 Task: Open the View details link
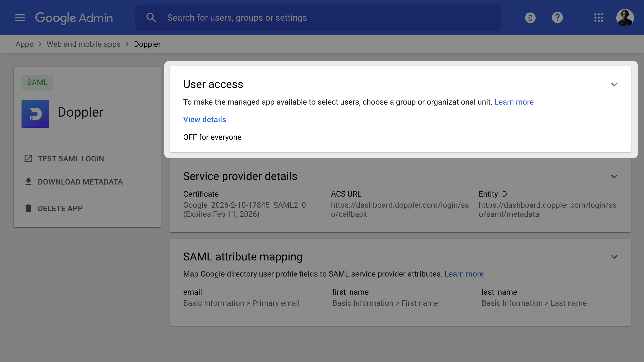click(x=205, y=119)
